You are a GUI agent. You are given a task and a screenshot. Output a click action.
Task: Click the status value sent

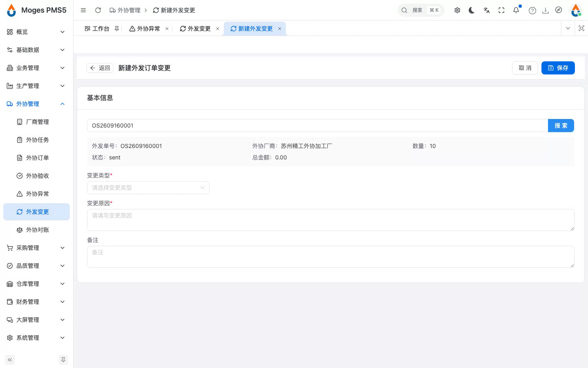click(115, 157)
